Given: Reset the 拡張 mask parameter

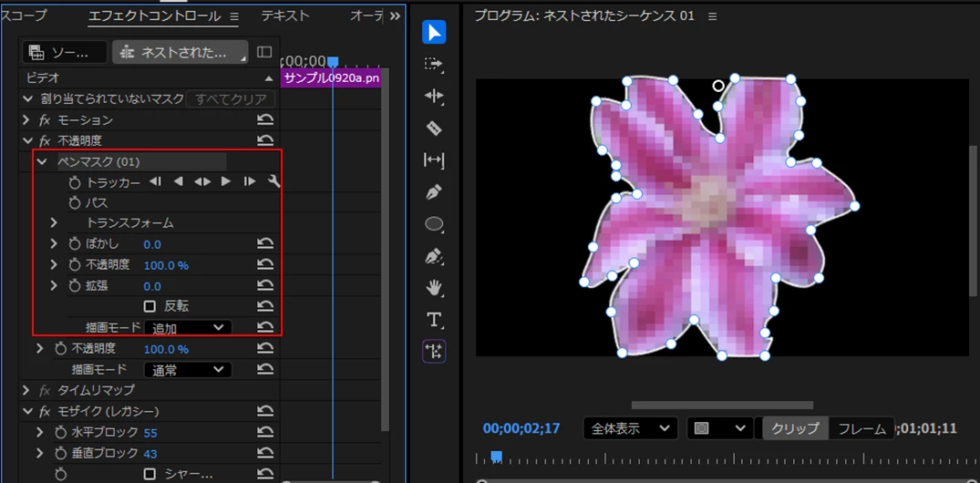Looking at the screenshot, I should 265,285.
